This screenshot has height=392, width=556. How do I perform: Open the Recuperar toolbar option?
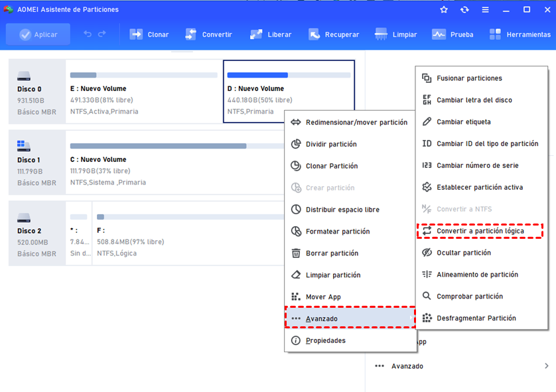(x=334, y=34)
